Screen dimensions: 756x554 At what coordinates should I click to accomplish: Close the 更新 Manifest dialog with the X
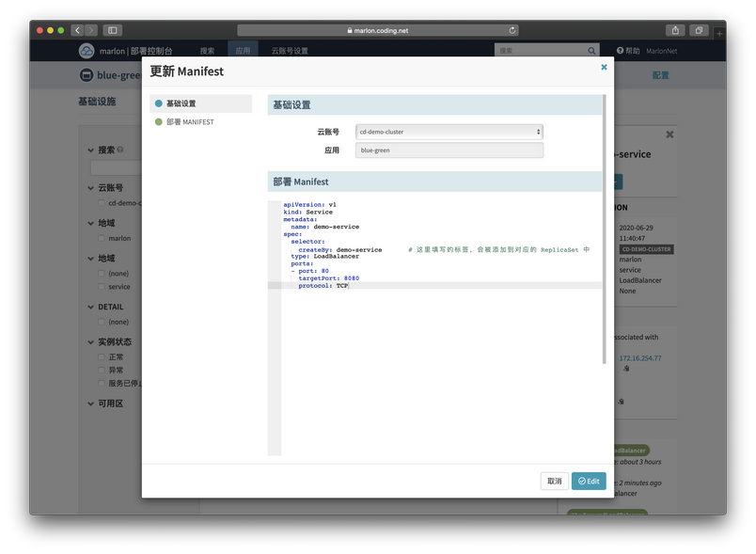[604, 68]
